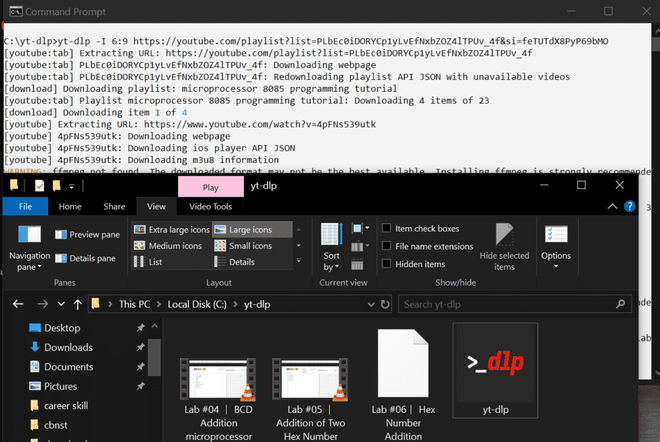
Task: Go forward with the Forward arrow
Action: (x=43, y=304)
